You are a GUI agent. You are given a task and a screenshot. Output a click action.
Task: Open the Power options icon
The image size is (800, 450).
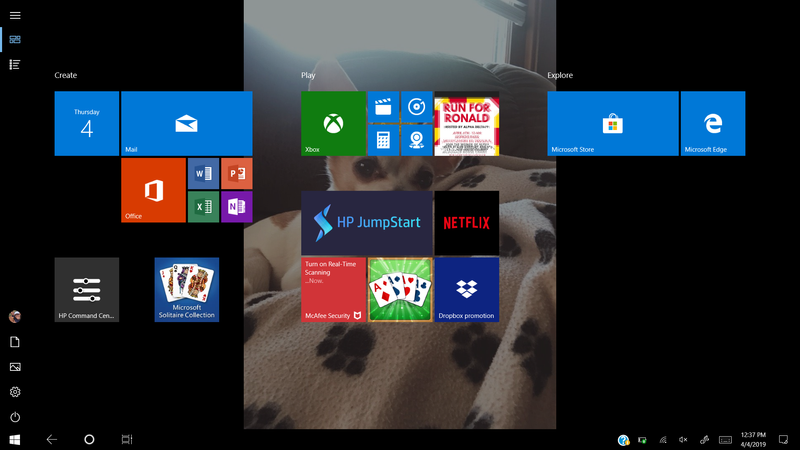tap(15, 417)
